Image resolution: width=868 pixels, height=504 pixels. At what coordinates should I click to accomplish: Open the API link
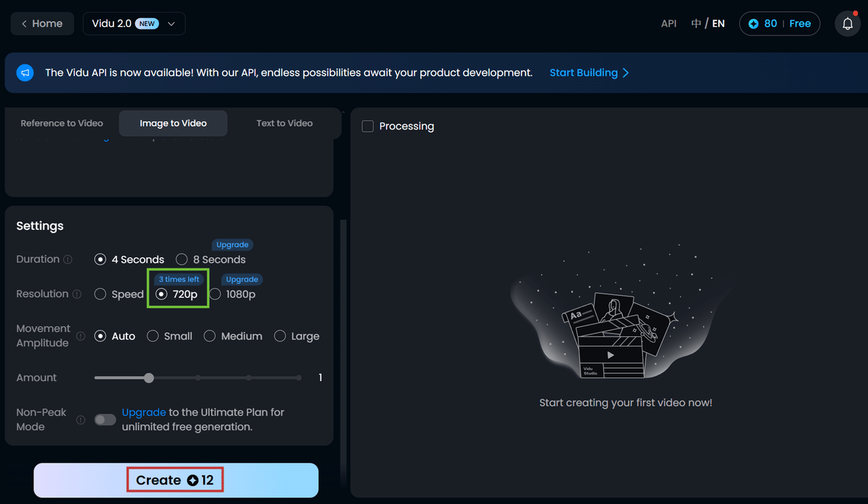668,24
